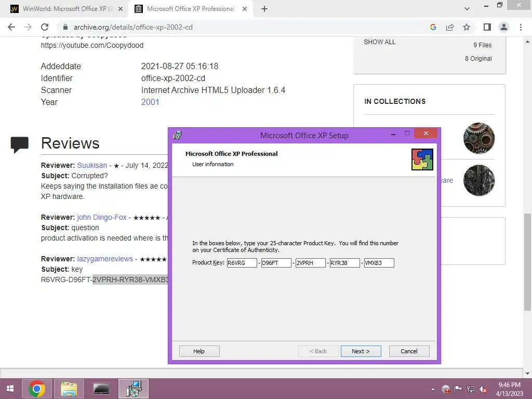The height and width of the screenshot is (399, 532).
Task: Minimize the Office XP Setup window
Action: coord(393,134)
